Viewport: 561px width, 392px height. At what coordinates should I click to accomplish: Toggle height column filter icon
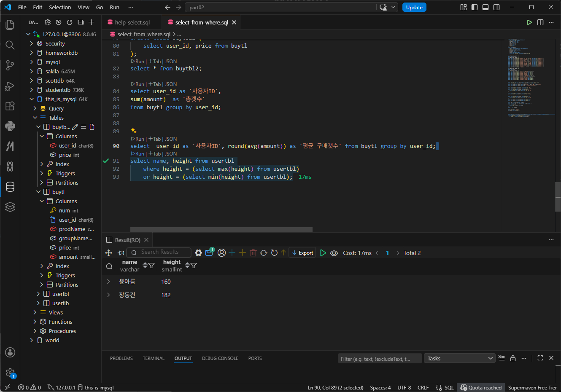point(194,266)
